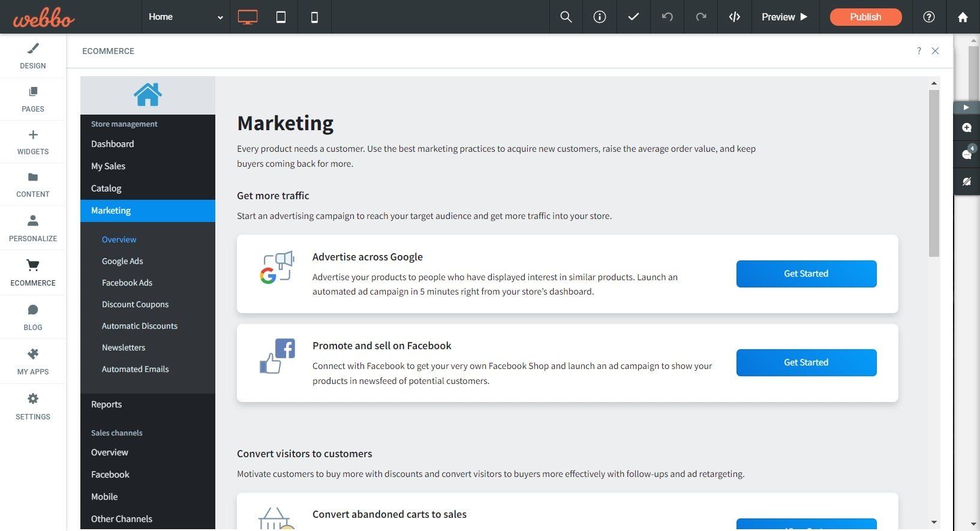The width and height of the screenshot is (980, 531).
Task: Open the help question mark circle icon
Action: point(929,17)
